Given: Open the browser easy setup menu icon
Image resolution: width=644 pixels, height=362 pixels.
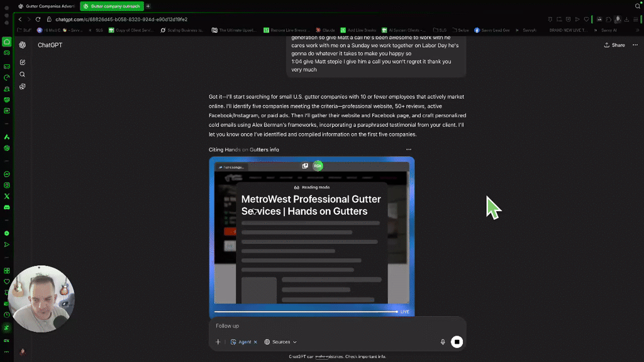Looking at the screenshot, I should (x=635, y=19).
